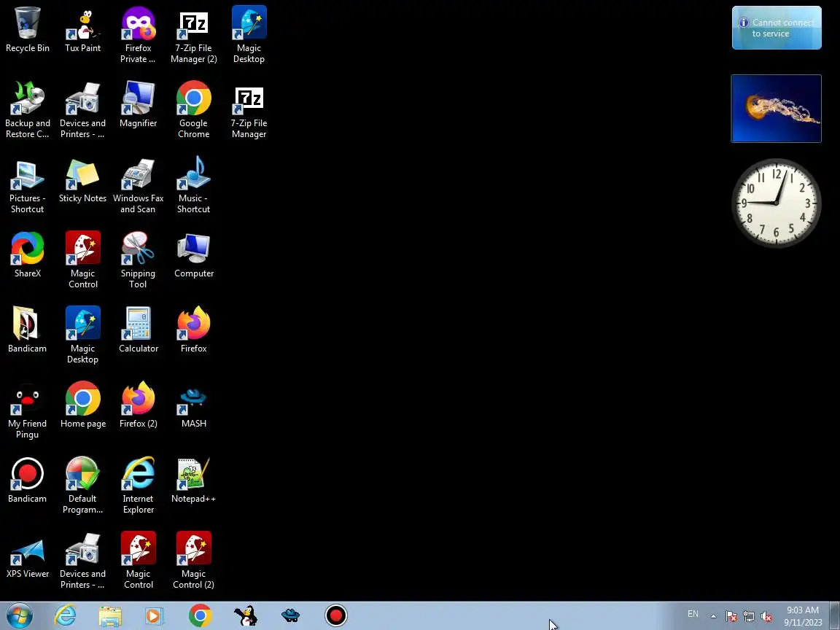Screen dimensions: 840x630
Task: Select the Firefox (2) desktop icon
Action: pyautogui.click(x=139, y=405)
